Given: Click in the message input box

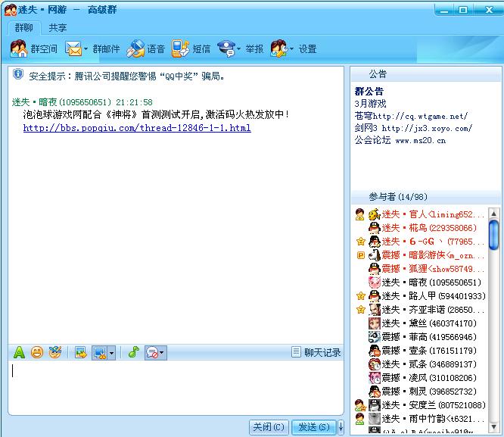Looking at the screenshot, I should [174, 388].
